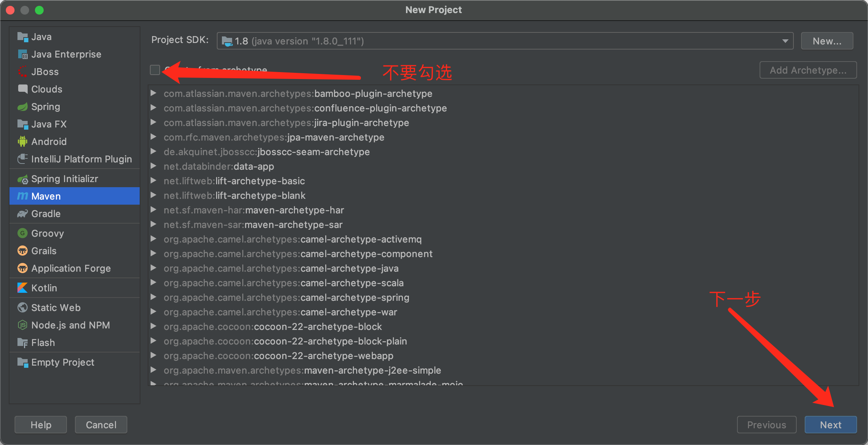
Task: Select camel-archetype-component row
Action: point(503,254)
